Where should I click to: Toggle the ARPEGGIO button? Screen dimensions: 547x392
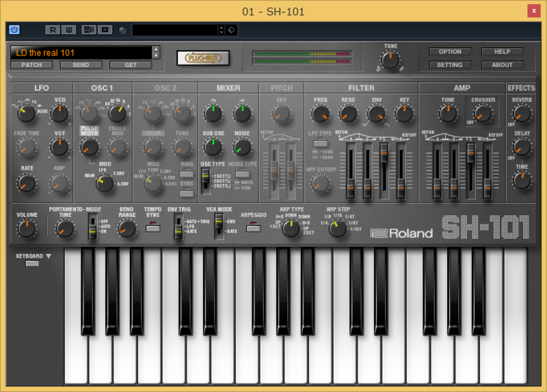coord(253,228)
